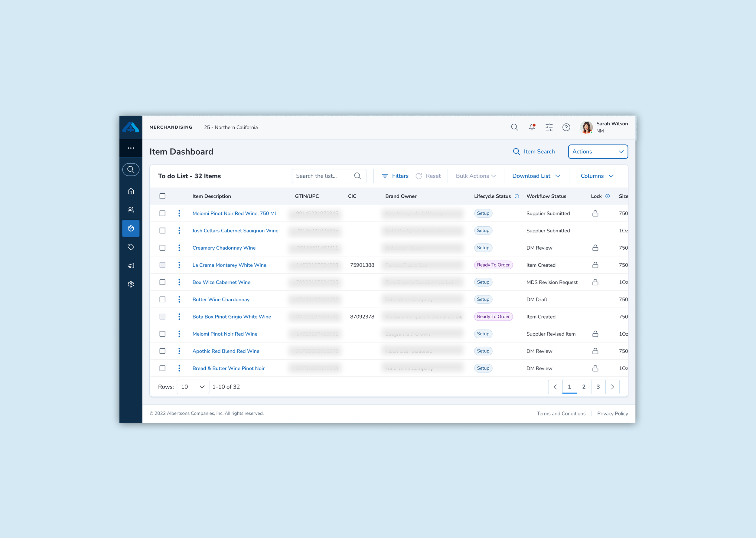Open the notifications bell icon
The height and width of the screenshot is (538, 756).
[x=532, y=127]
